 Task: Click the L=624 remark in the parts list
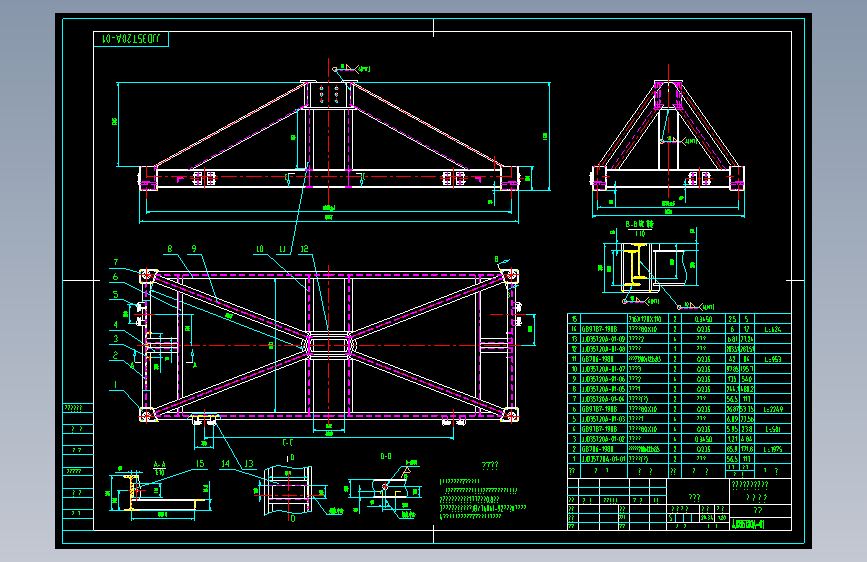point(772,329)
